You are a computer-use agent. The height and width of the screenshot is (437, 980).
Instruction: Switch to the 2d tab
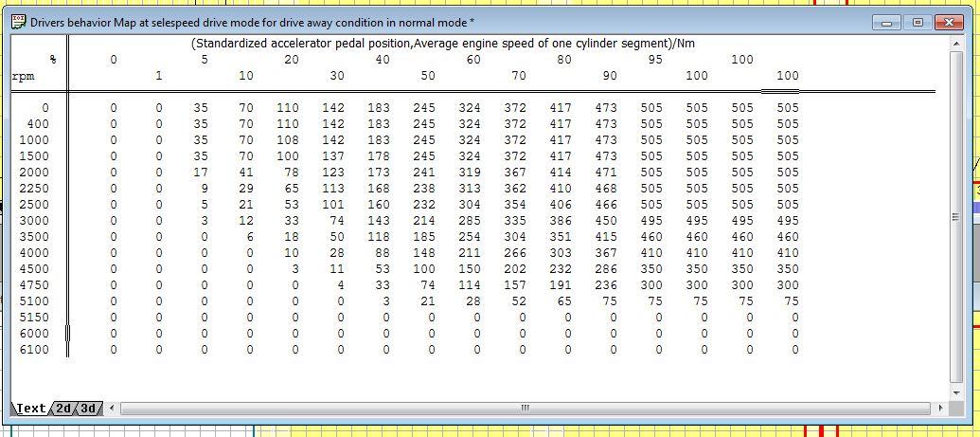pyautogui.click(x=63, y=409)
